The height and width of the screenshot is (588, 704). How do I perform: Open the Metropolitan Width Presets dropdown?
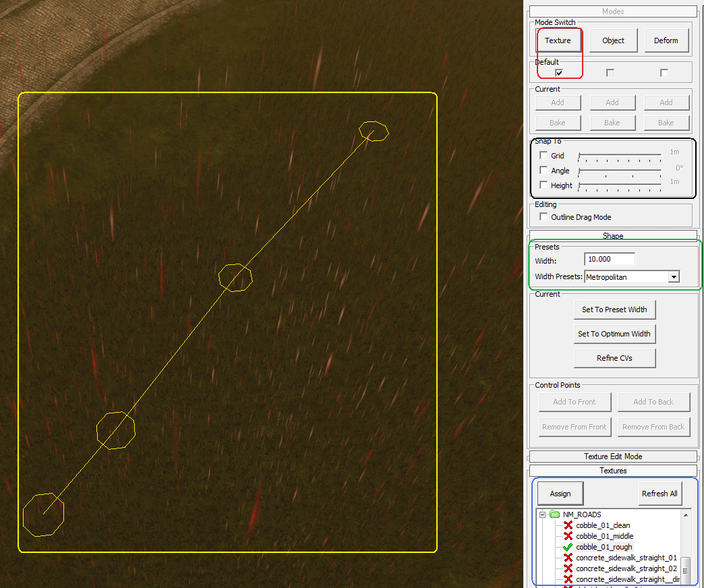point(674,276)
